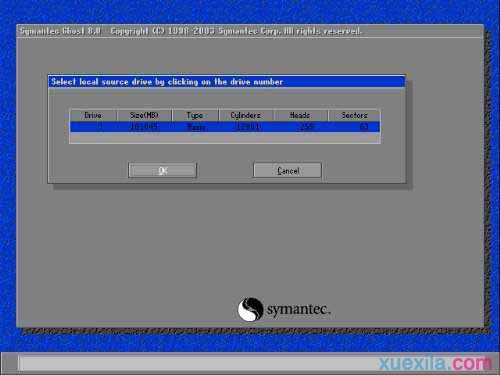
Task: Click the sectors value 63 in drive row
Action: [x=364, y=127]
